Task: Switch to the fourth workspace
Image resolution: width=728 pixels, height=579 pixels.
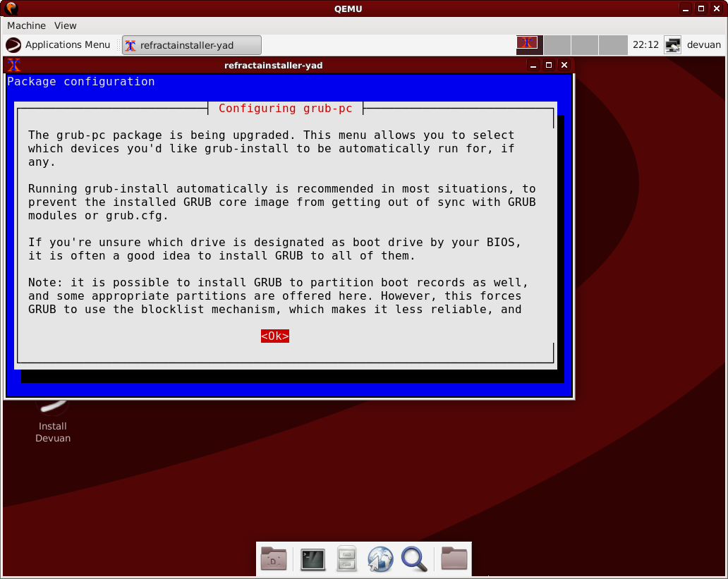Action: coord(613,45)
